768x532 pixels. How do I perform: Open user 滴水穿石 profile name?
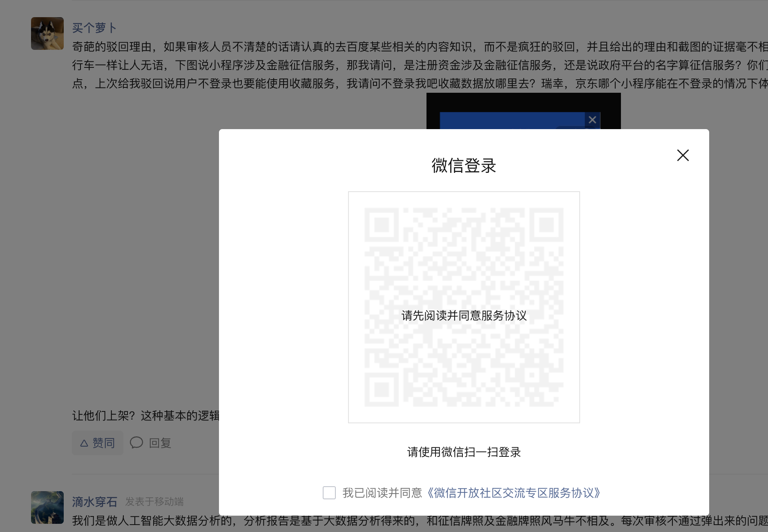click(94, 501)
